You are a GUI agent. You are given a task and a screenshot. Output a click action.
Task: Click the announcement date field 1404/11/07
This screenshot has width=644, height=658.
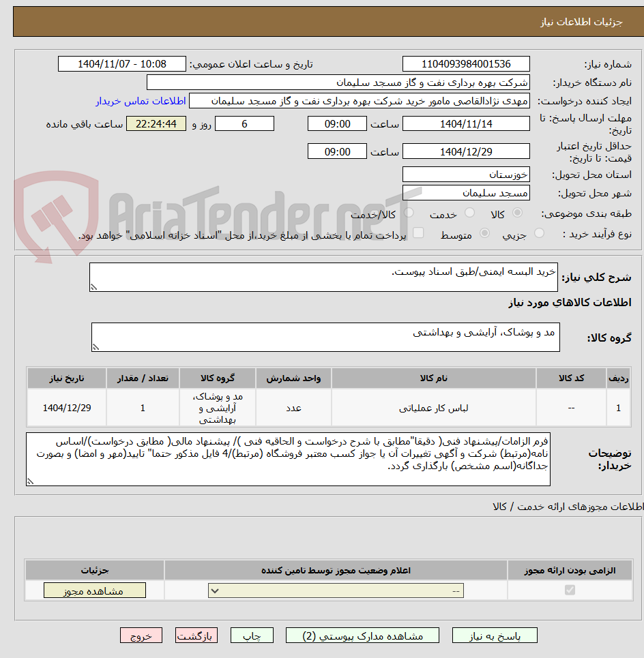(121, 64)
